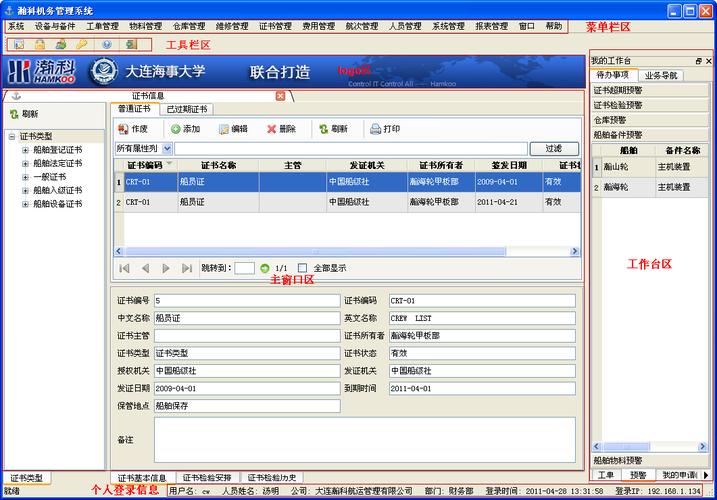Open the 所有属性列 dropdown
This screenshot has width=717, height=500.
click(167, 148)
